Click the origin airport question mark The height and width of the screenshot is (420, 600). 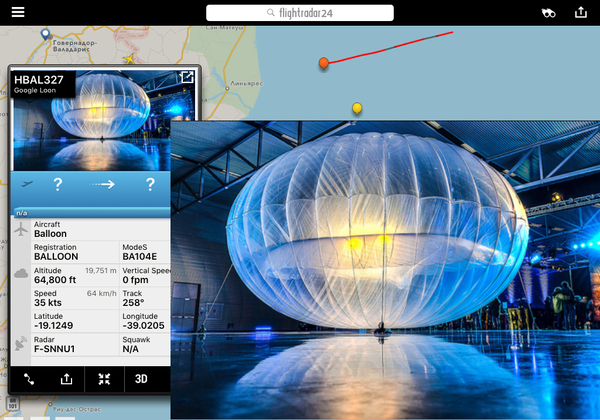58,184
